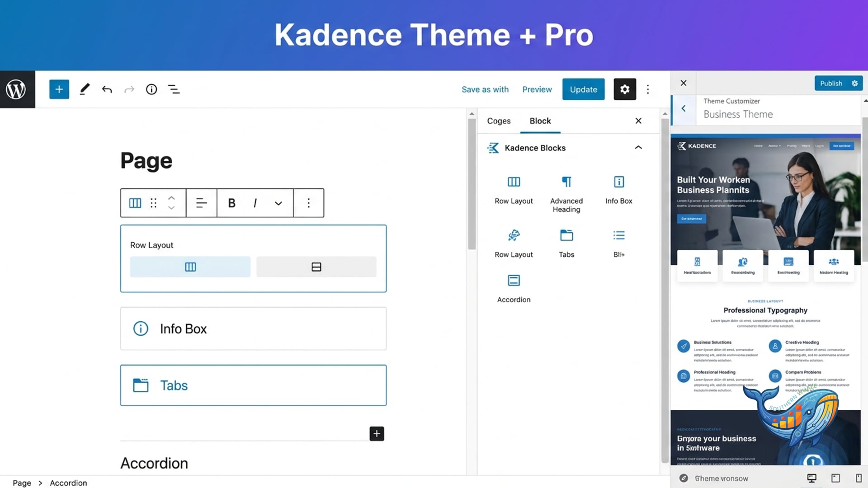This screenshot has height=488, width=868.
Task: Open the list view outline
Action: (174, 89)
